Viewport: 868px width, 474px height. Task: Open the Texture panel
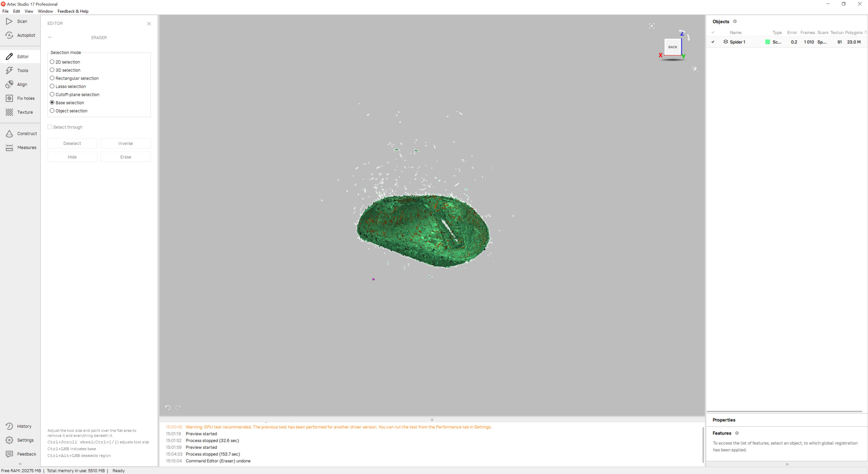click(20, 112)
